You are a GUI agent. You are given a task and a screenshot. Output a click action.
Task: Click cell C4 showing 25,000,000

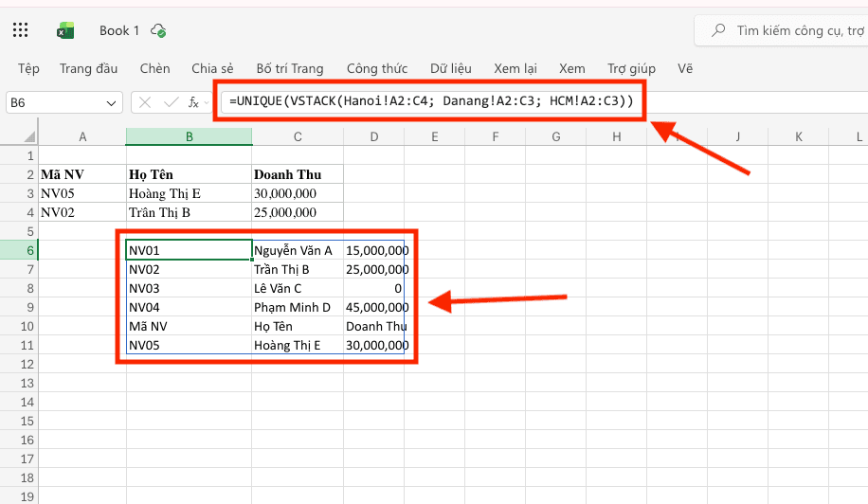298,212
